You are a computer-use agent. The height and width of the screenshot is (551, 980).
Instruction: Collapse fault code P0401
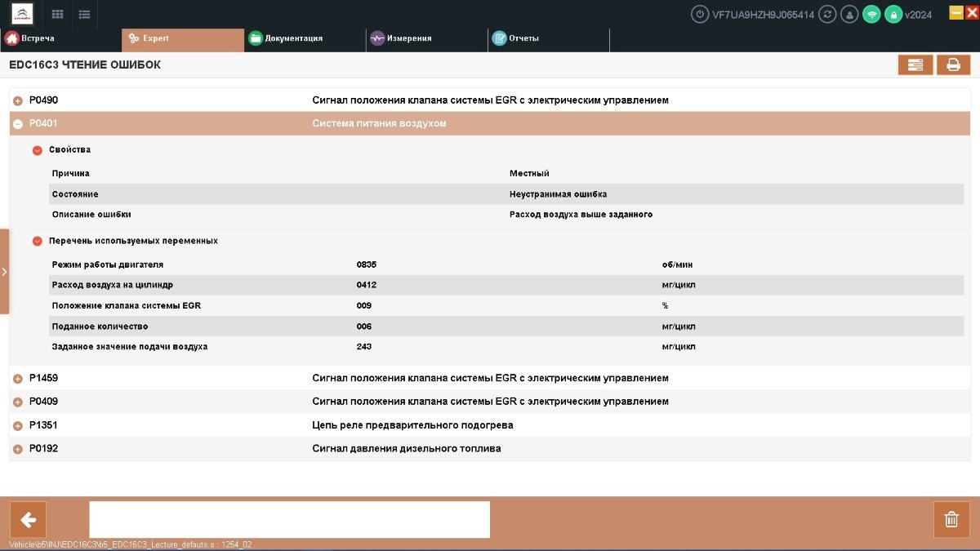pos(18,124)
